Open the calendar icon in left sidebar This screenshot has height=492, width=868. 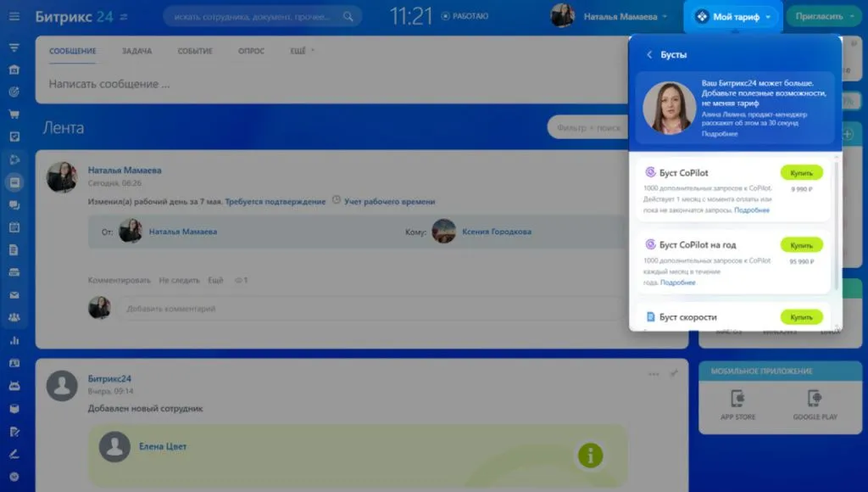click(x=14, y=227)
